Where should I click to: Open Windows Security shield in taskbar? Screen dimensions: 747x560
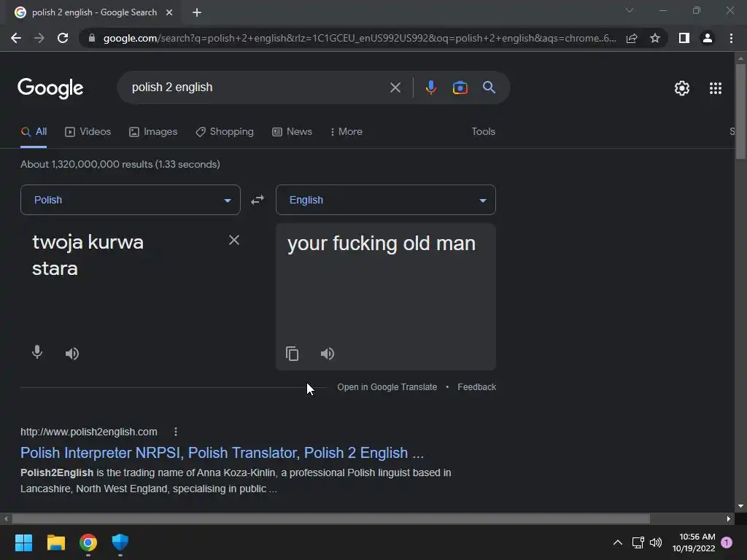(x=120, y=542)
